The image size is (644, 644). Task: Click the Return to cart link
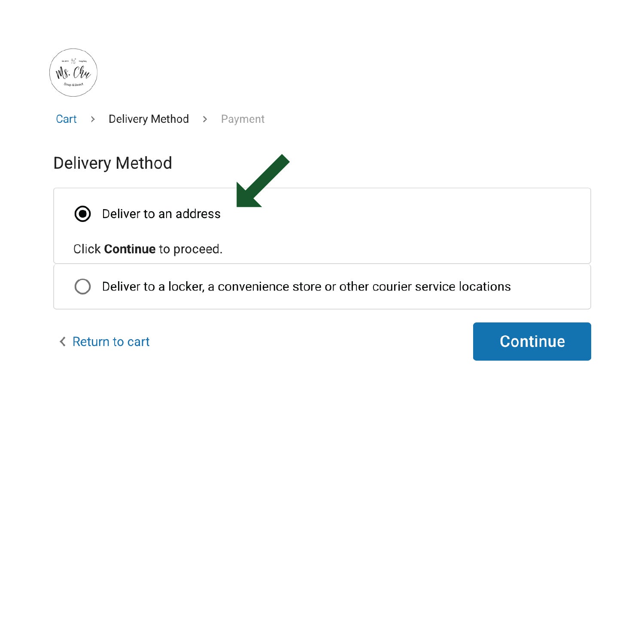tap(111, 342)
